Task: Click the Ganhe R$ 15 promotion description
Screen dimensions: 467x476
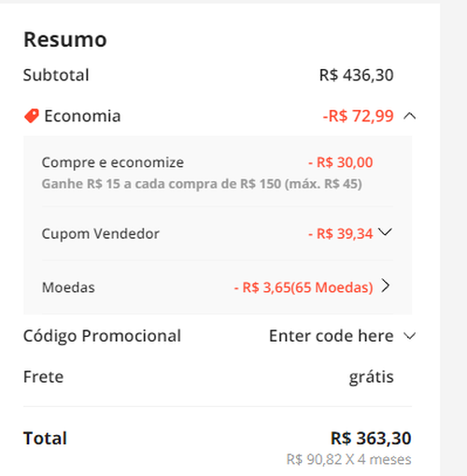Action: pyautogui.click(x=202, y=184)
